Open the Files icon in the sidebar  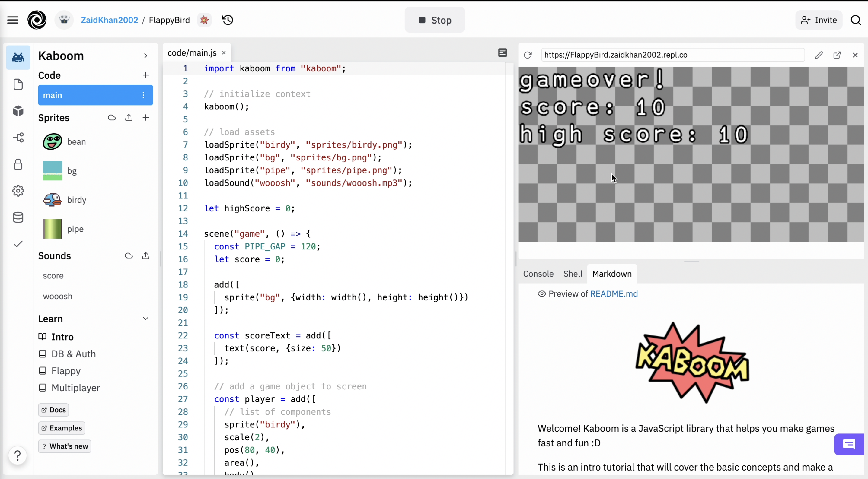(x=18, y=84)
